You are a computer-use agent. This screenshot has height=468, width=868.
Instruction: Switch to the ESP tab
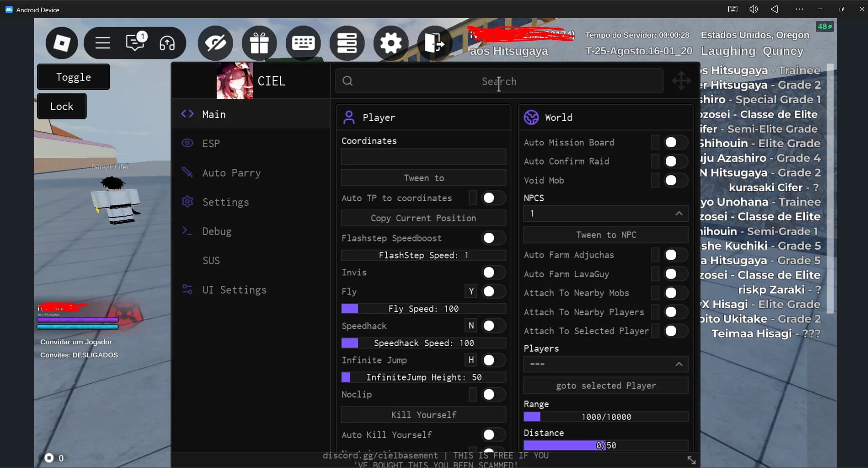[211, 144]
